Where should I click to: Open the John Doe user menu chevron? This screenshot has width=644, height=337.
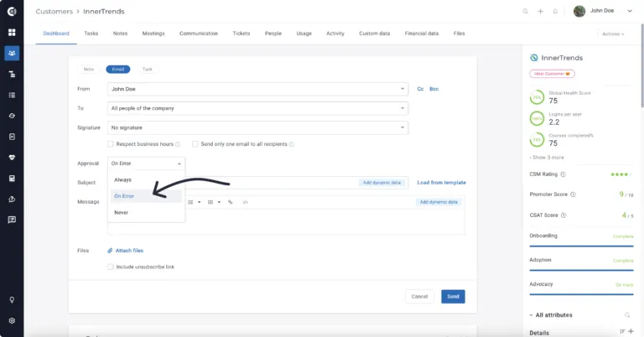(630, 11)
